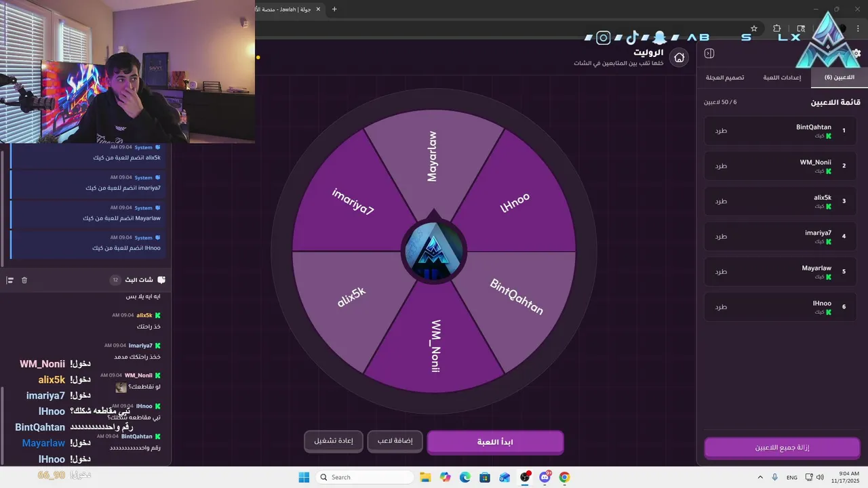Kick imariya7 using طرد

pos(721,237)
